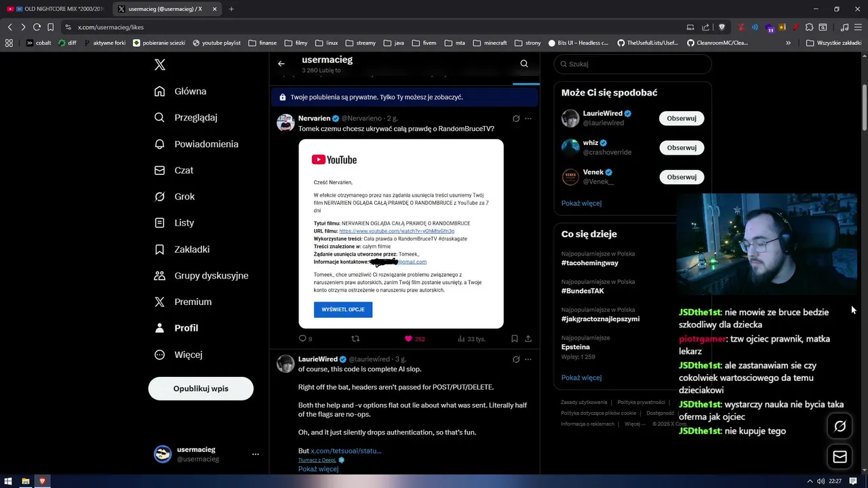Open Brave Shields icon
This screenshot has height=488, width=868.
(722, 27)
